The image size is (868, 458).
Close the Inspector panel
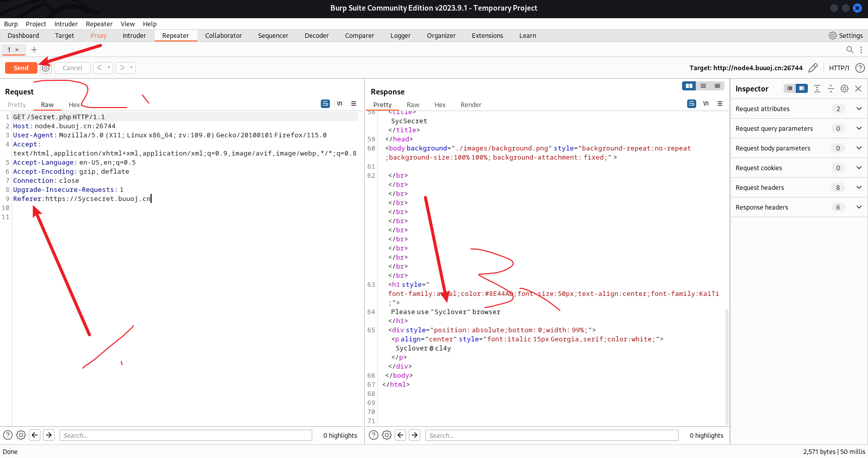pyautogui.click(x=858, y=88)
